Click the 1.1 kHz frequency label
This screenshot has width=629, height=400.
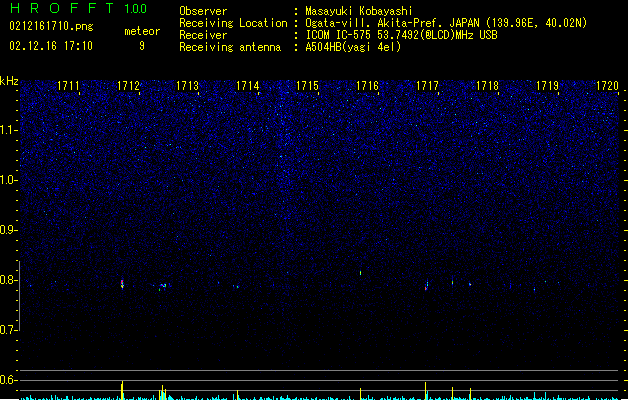[x=8, y=130]
